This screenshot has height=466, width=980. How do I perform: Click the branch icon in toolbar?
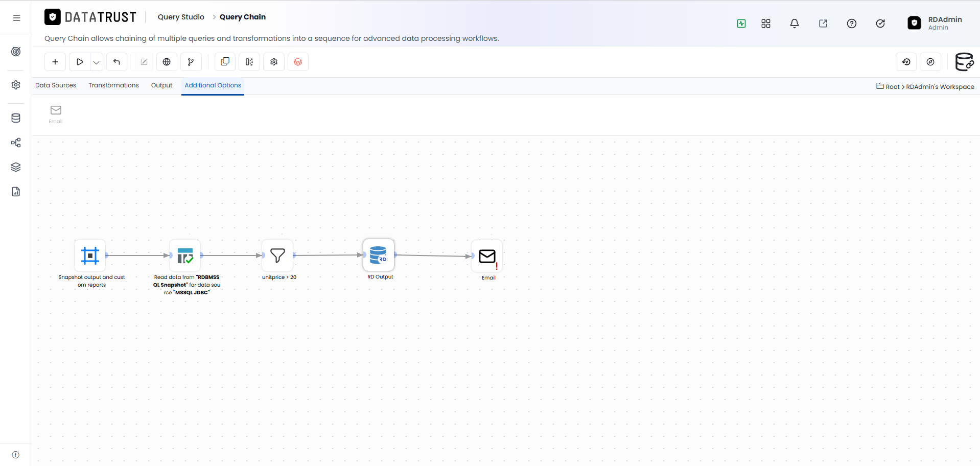tap(191, 62)
